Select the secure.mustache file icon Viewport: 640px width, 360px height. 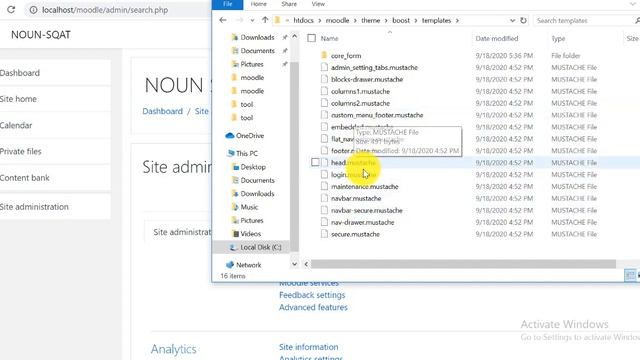tap(324, 234)
